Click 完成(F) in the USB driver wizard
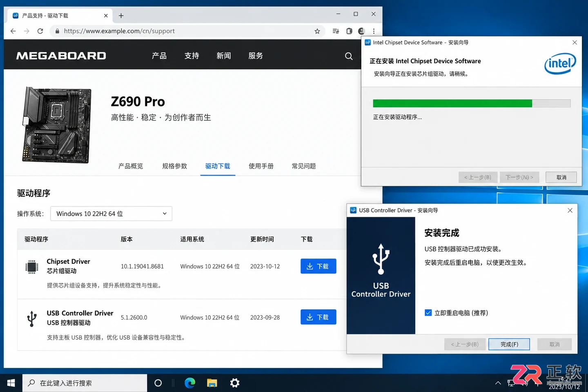 tap(509, 344)
